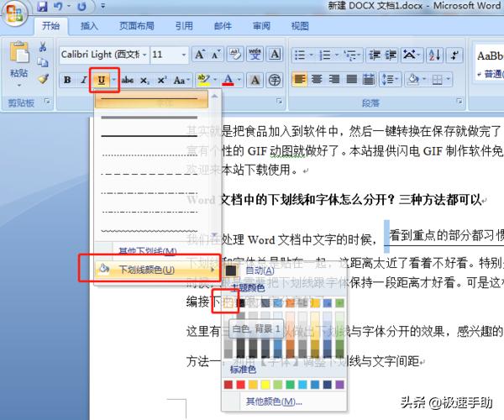Screen dimensions: 504x420
Task: Pick the purple standard color swatch
Action: point(339,385)
